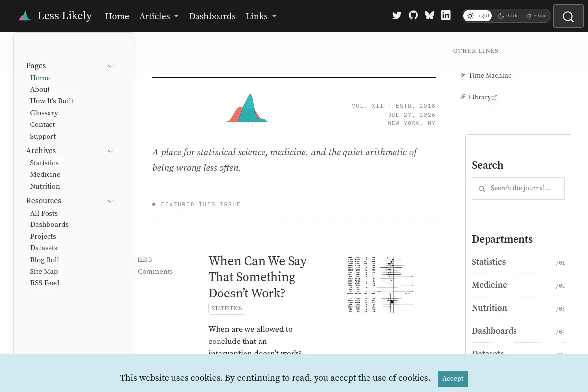Switch theme to Flux mode
The image size is (588, 392).
coord(536,16)
